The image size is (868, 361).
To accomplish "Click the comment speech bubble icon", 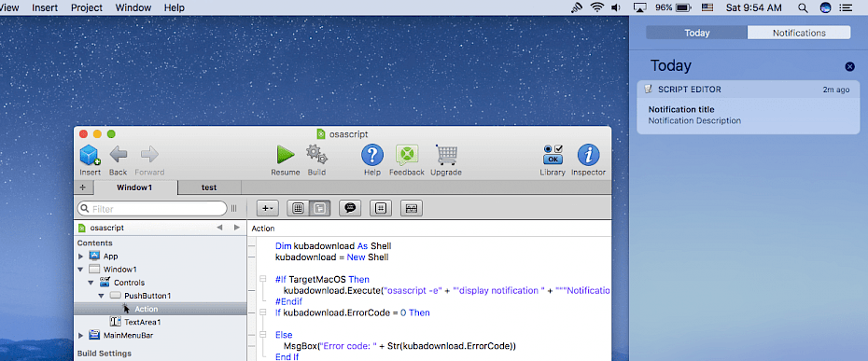I will (x=350, y=208).
